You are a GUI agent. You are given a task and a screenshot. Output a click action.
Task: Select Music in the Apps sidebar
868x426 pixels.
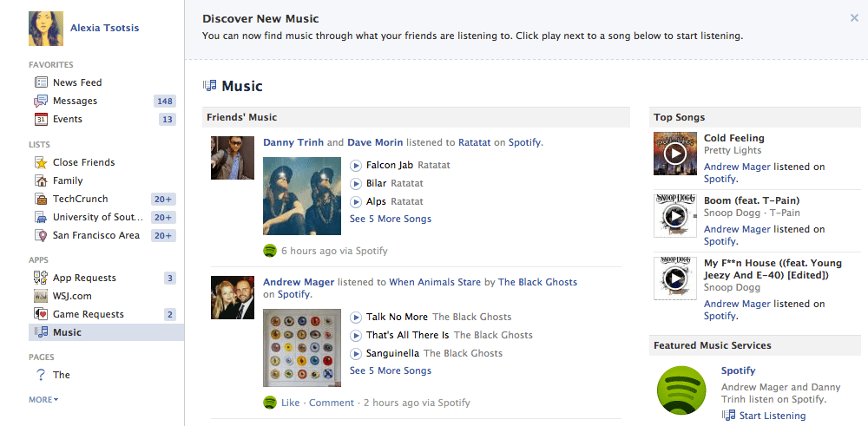point(67,332)
